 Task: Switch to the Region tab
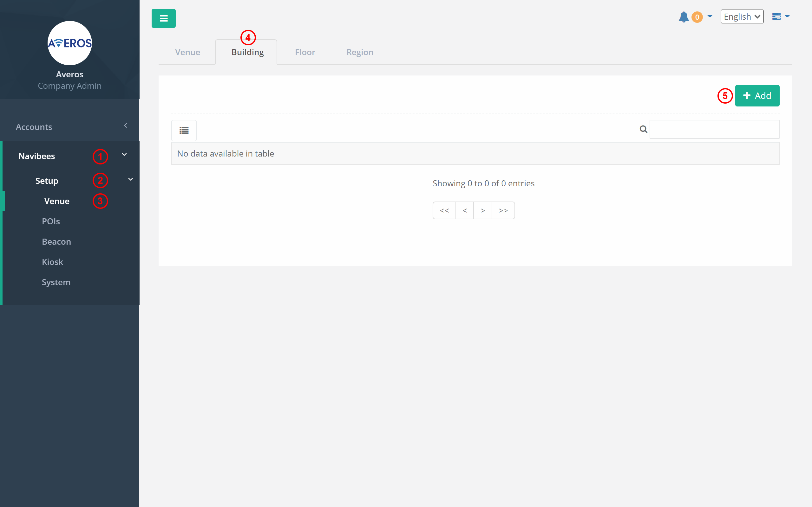(x=360, y=52)
